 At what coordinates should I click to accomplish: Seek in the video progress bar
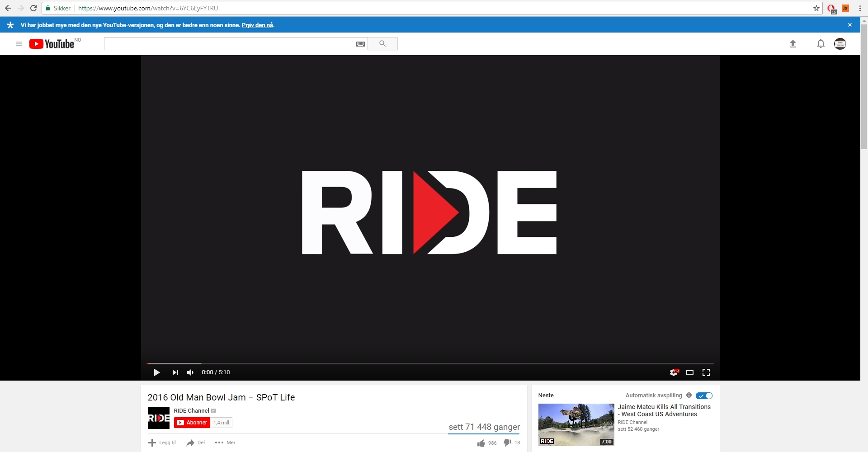click(430, 363)
